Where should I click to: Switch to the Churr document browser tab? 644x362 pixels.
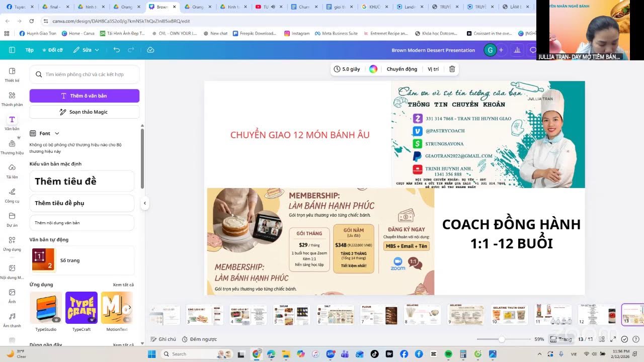[304, 7]
